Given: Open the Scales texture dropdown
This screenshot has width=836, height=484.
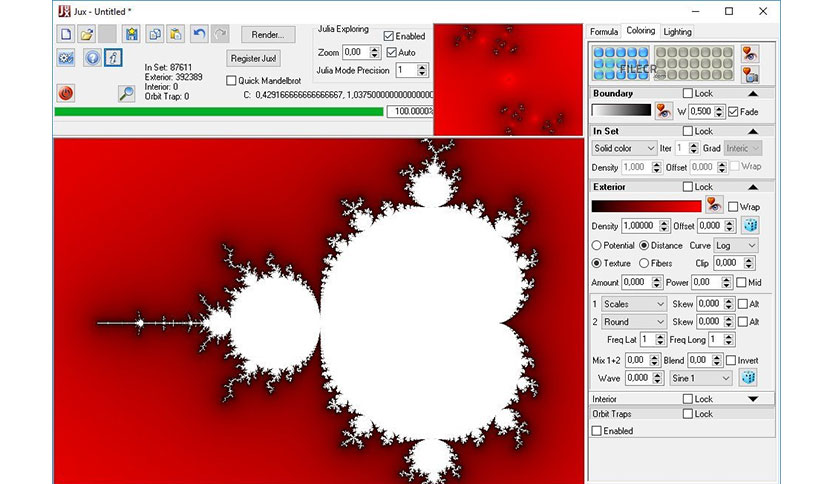Looking at the screenshot, I should (633, 304).
